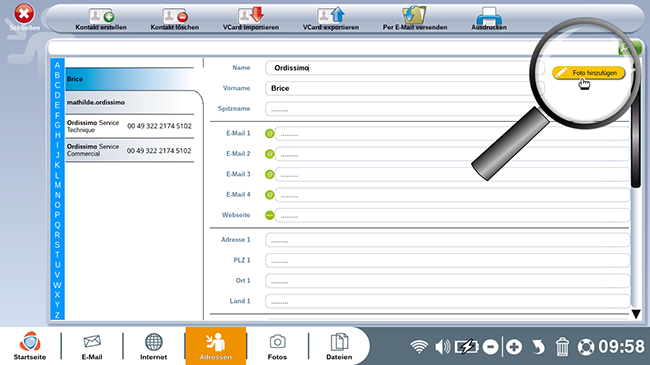This screenshot has height=365, width=650.
Task: Open Internet in the bottom bar
Action: (x=153, y=346)
